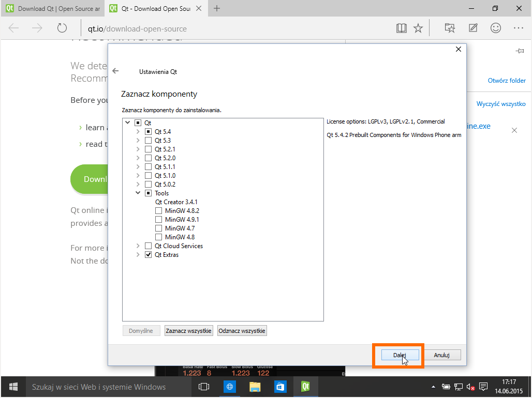Screen dimensions: 532x398
Task: Open new browser tab
Action: pos(217,8)
